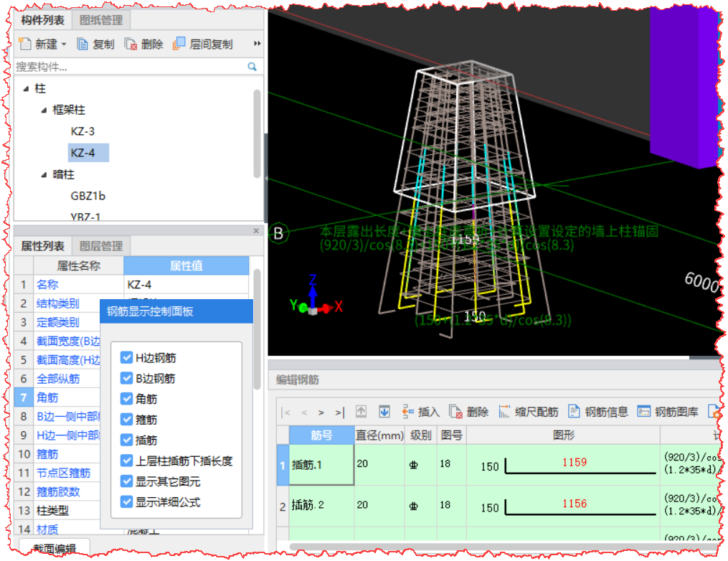This screenshot has height=561, width=728.
Task: Click the properties list vertical scrollbar
Action: [257, 329]
